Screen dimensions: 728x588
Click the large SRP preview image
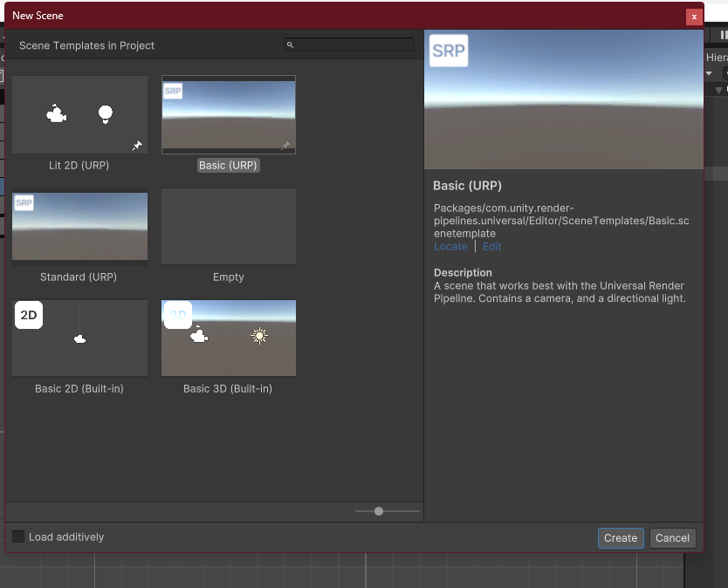click(x=564, y=99)
